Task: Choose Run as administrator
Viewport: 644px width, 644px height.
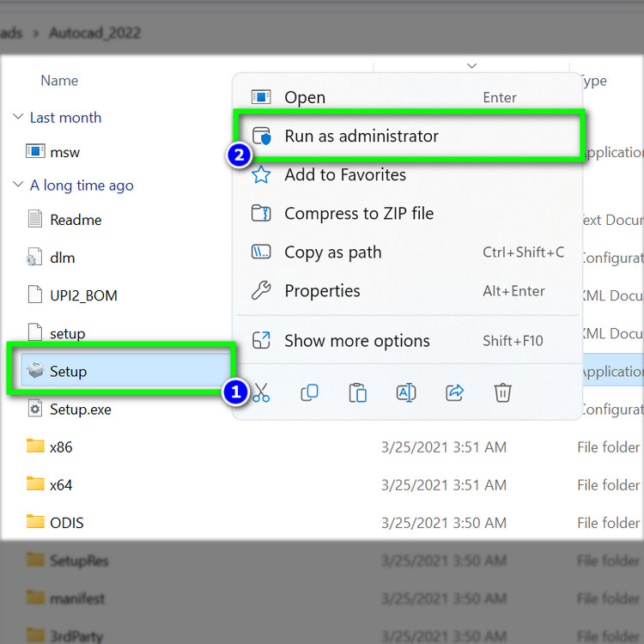Action: pos(361,137)
